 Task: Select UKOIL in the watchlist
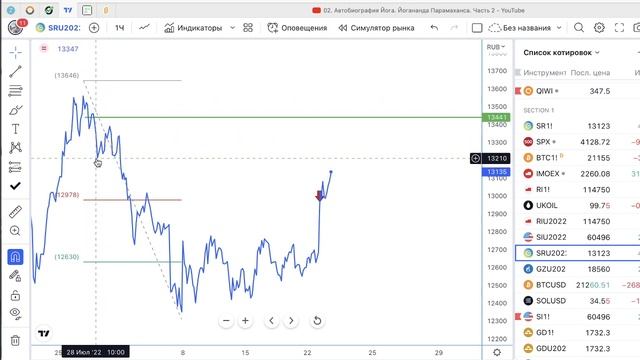click(x=578, y=206)
